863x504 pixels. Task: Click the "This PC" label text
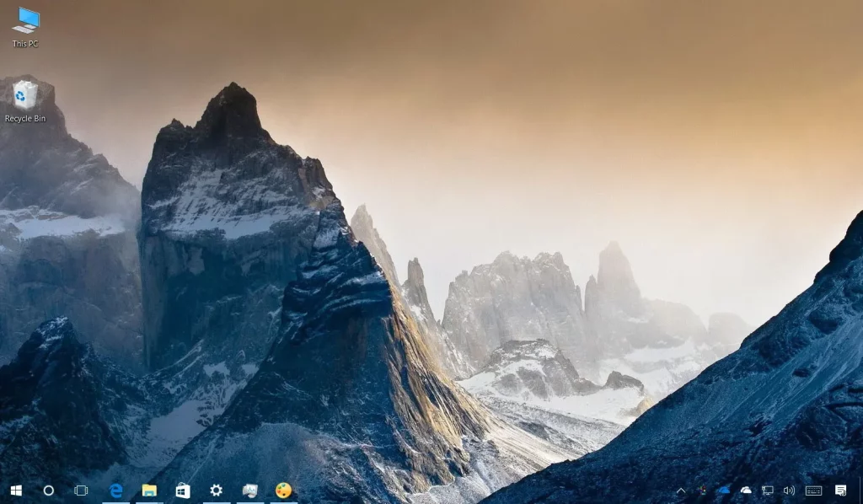(25, 44)
